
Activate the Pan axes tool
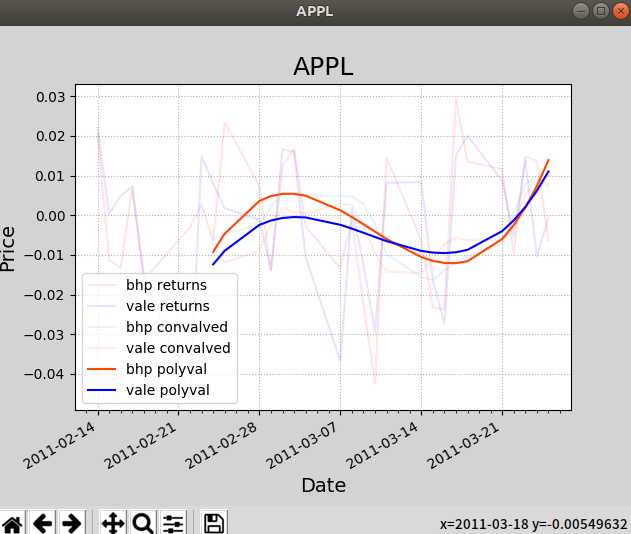(113, 523)
